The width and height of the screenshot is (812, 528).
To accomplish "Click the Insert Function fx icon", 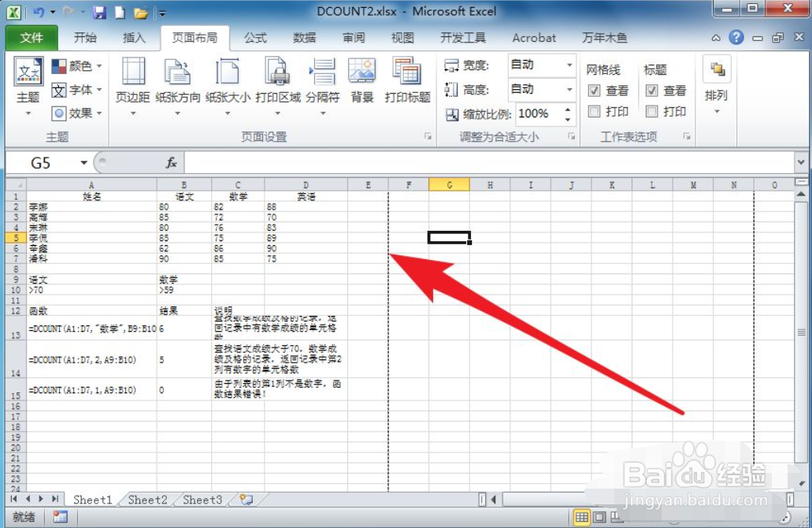I will tap(170, 163).
